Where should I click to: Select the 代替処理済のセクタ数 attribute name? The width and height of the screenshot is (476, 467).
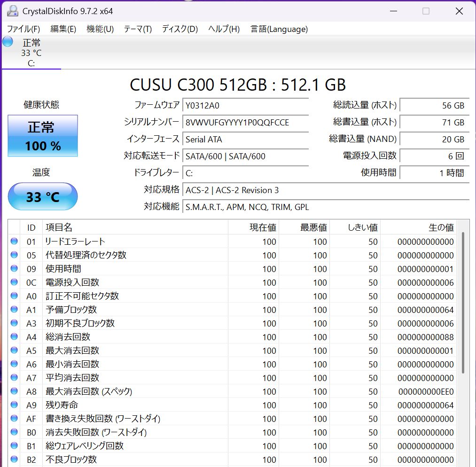86,255
